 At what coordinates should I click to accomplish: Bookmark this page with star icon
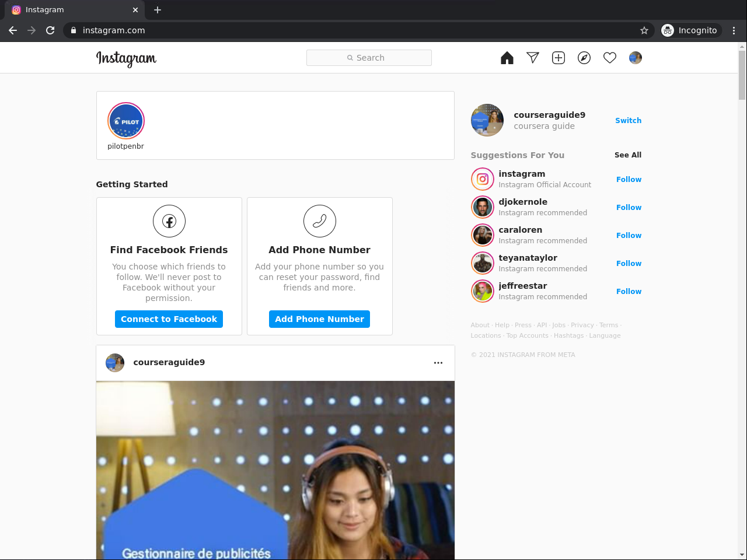coord(644,30)
